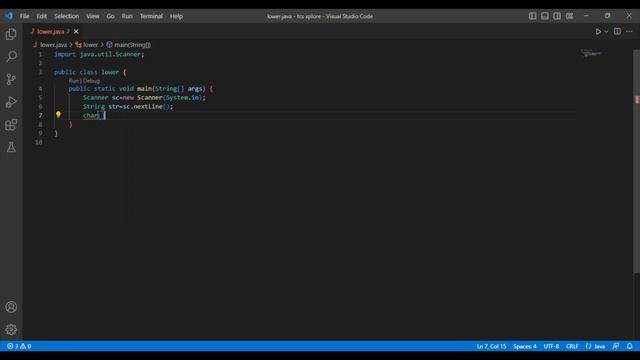Image resolution: width=640 pixels, height=360 pixels.
Task: Open the Search view
Action: pyautogui.click(x=11, y=56)
